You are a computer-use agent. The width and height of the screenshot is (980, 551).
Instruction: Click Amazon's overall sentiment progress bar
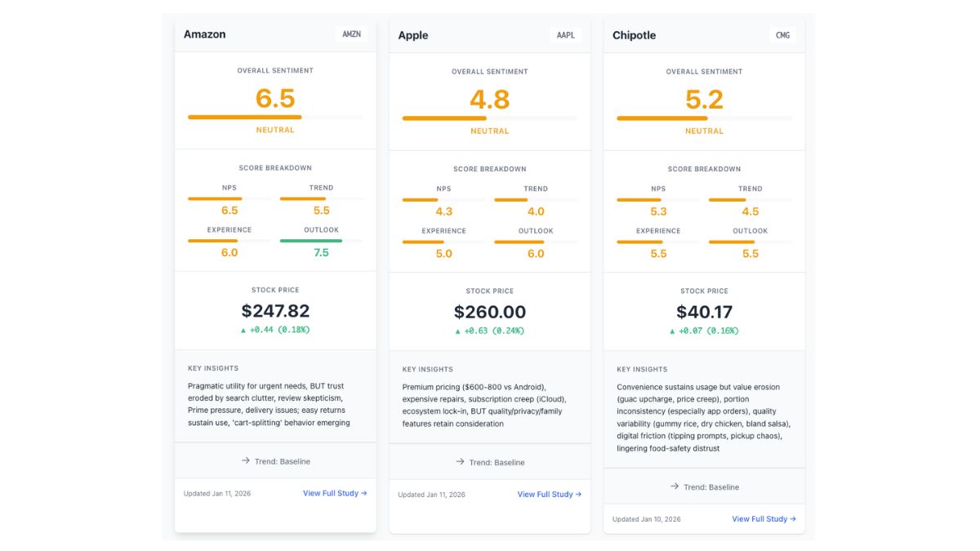coord(275,116)
